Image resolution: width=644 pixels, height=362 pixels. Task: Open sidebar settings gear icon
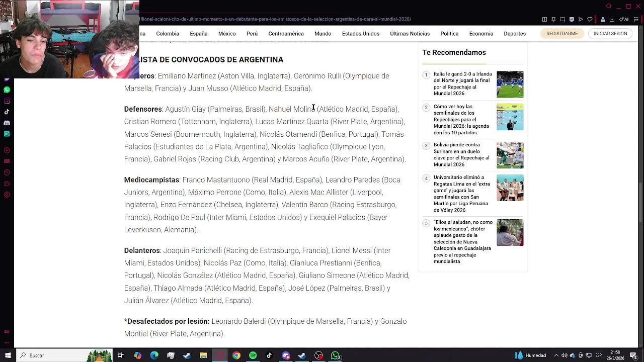click(7, 195)
